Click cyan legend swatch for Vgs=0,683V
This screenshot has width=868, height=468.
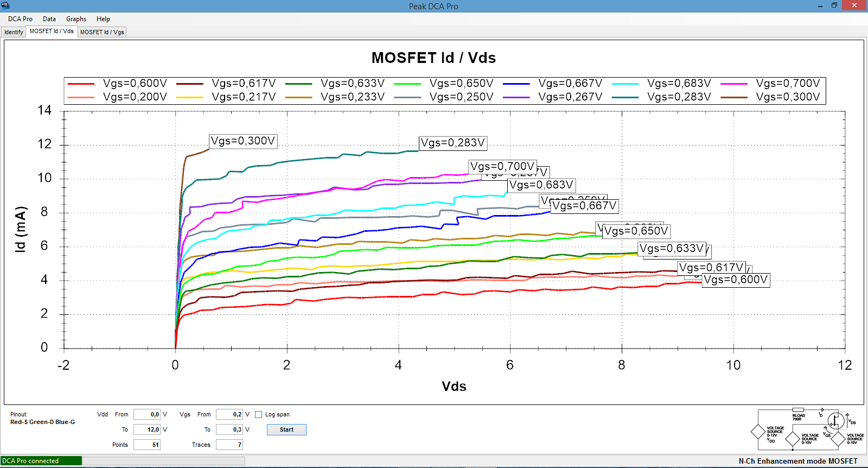(x=626, y=84)
